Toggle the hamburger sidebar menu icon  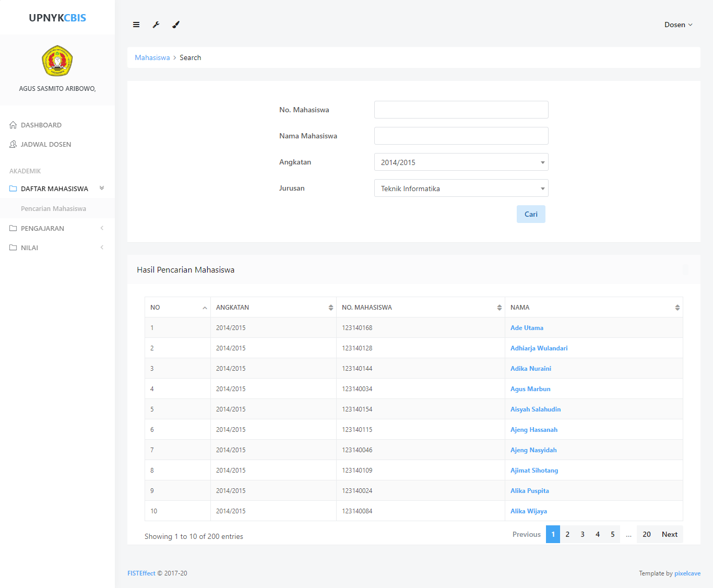[136, 25]
